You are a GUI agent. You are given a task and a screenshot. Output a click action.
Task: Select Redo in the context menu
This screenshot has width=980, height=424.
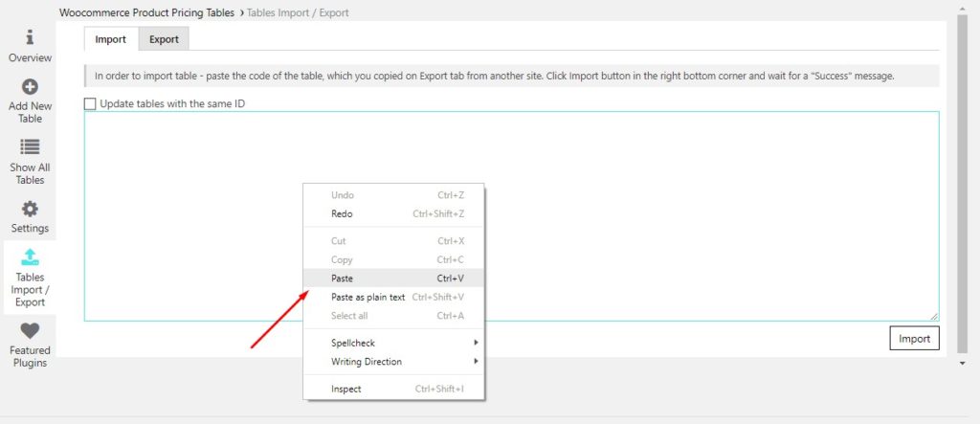pyautogui.click(x=393, y=213)
